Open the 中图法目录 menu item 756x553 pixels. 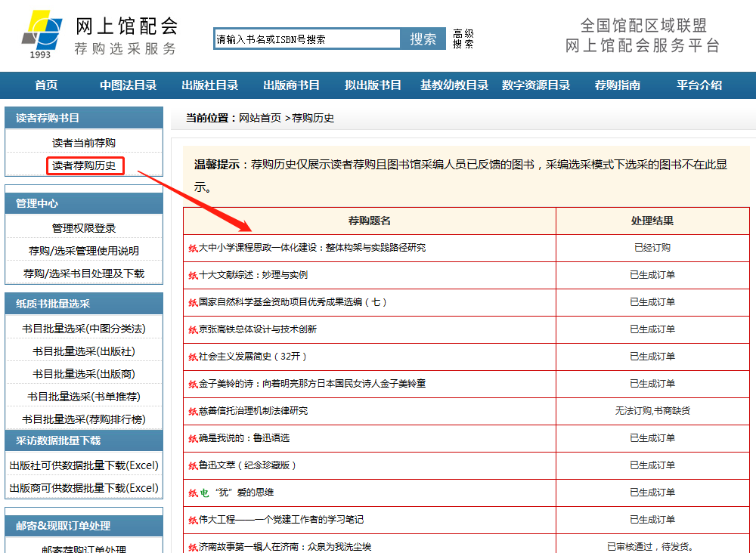tap(128, 85)
